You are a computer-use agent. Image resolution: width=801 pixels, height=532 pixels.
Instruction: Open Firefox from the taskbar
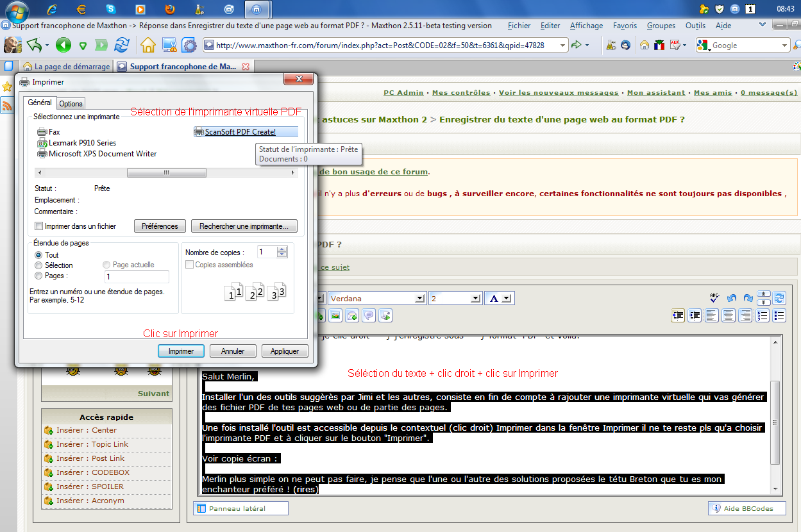[x=169, y=9]
